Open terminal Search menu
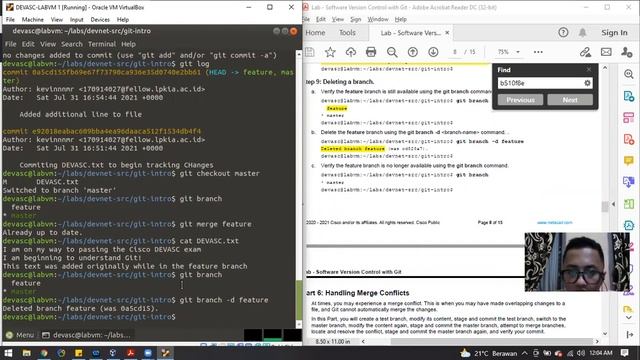Image resolution: width=640 pixels, height=360 pixels. coord(71,44)
